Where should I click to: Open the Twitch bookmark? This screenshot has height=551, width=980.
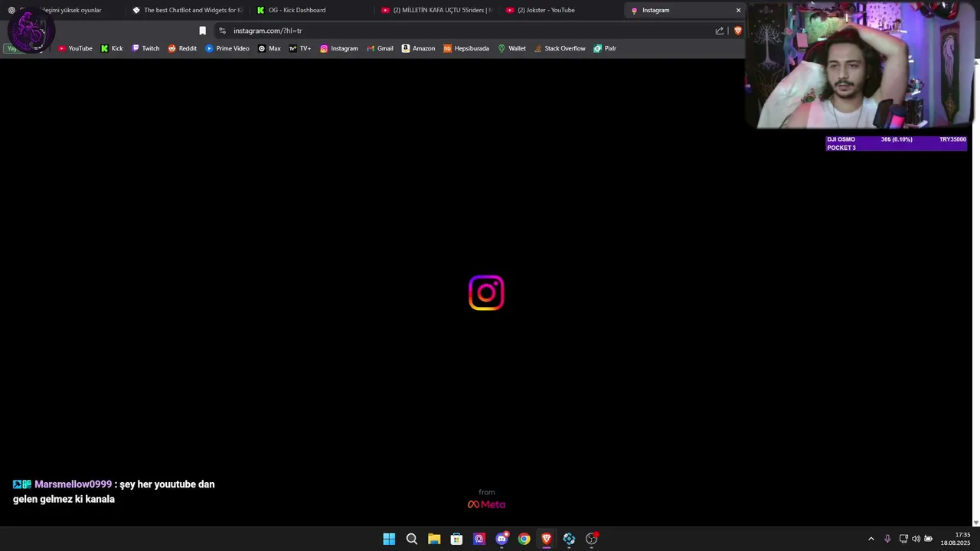(x=145, y=48)
